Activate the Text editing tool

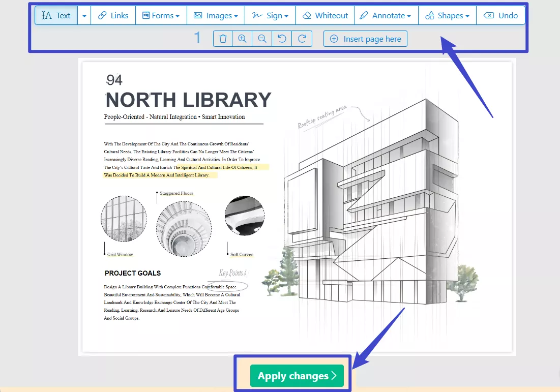56,15
